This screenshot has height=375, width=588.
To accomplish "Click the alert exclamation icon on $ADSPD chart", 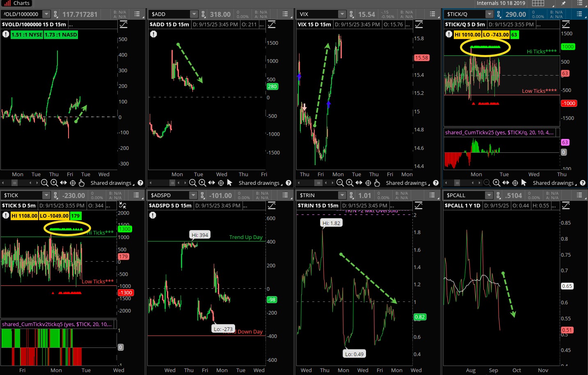I will (x=153, y=215).
